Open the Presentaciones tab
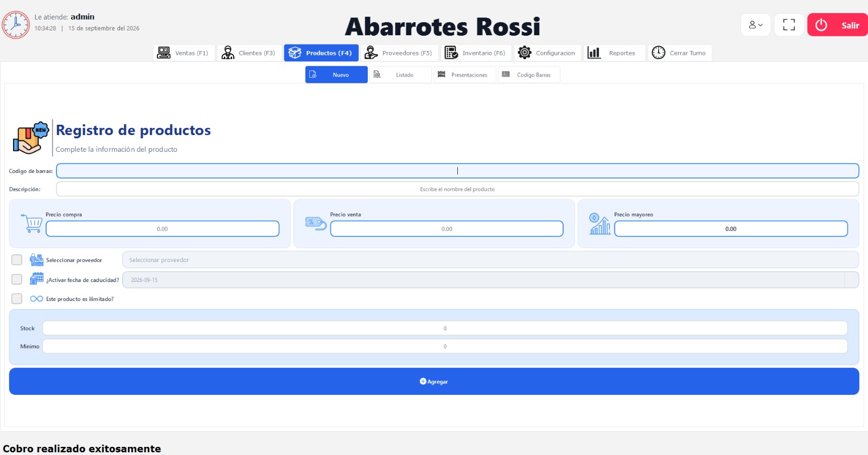868x455 pixels. (465, 75)
